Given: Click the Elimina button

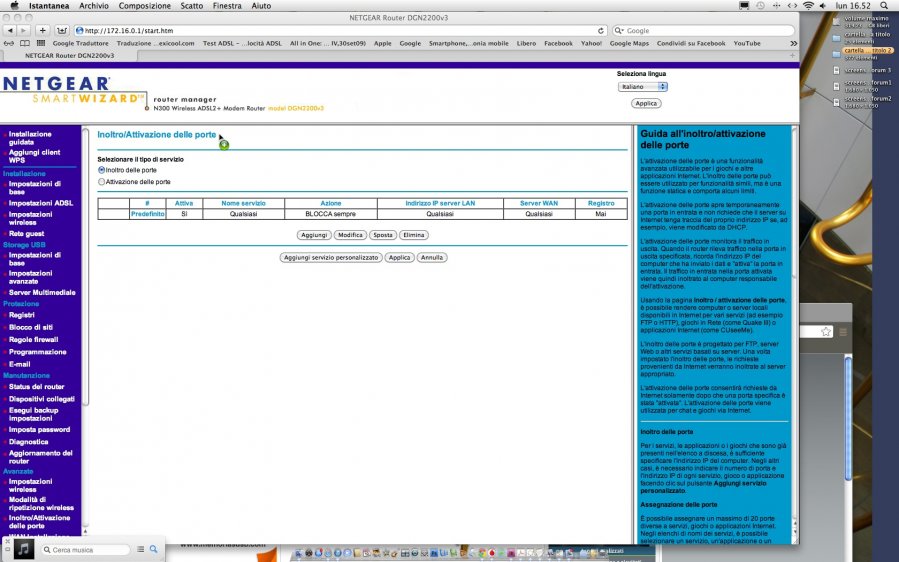Looking at the screenshot, I should [x=413, y=235].
